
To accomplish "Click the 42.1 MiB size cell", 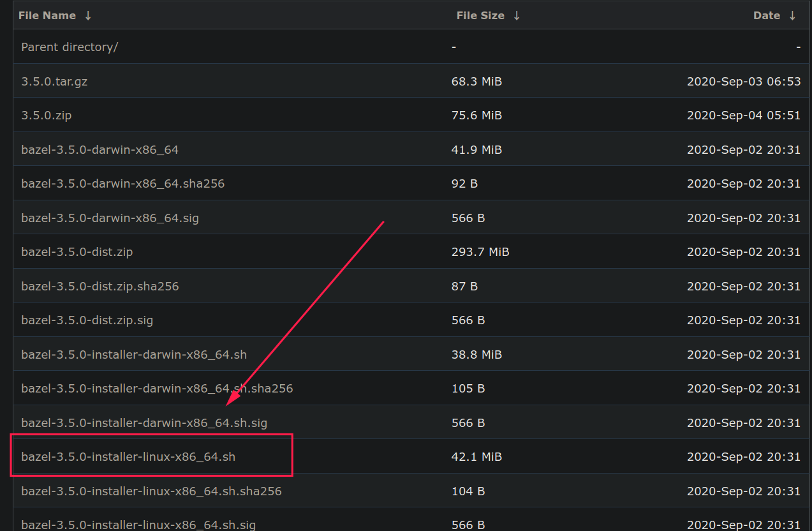I will [476, 457].
